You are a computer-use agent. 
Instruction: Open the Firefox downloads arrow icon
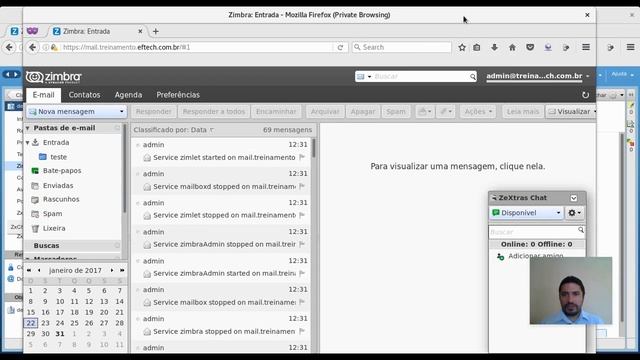pyautogui.click(x=494, y=47)
